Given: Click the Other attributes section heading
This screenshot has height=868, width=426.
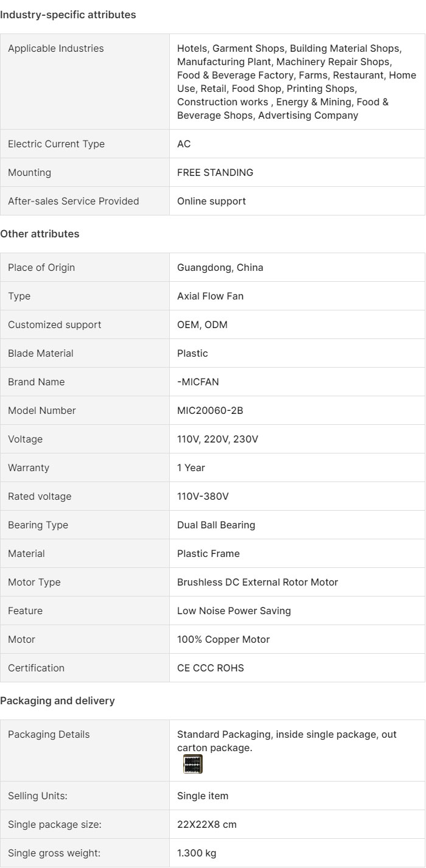Looking at the screenshot, I should pos(40,234).
